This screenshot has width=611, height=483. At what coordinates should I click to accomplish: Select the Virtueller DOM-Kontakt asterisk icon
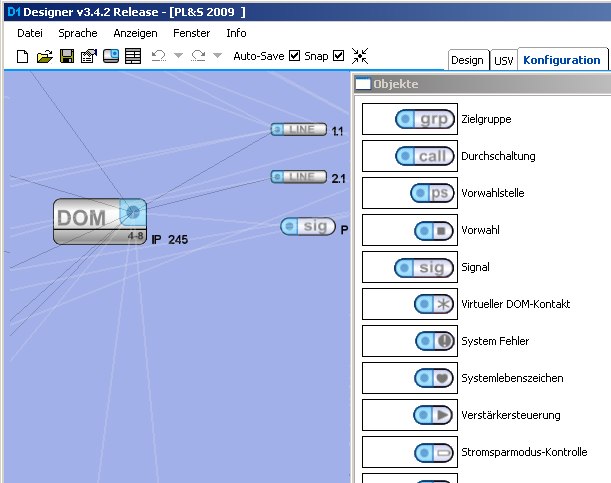[x=434, y=304]
